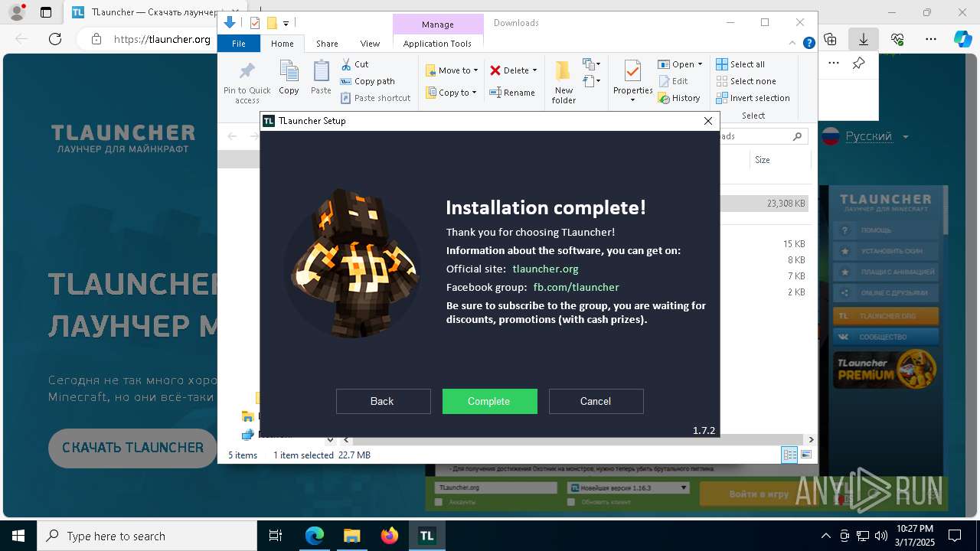
Task: Open File Explorer from the taskbar
Action: (351, 536)
